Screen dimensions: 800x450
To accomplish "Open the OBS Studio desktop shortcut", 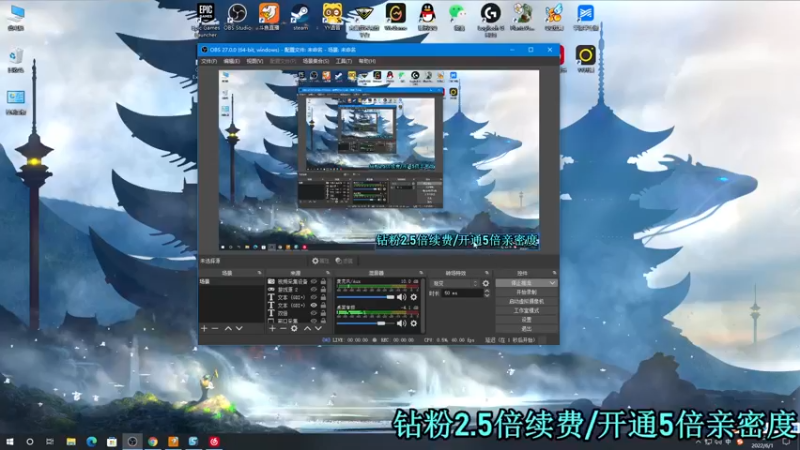I will pyautogui.click(x=237, y=17).
